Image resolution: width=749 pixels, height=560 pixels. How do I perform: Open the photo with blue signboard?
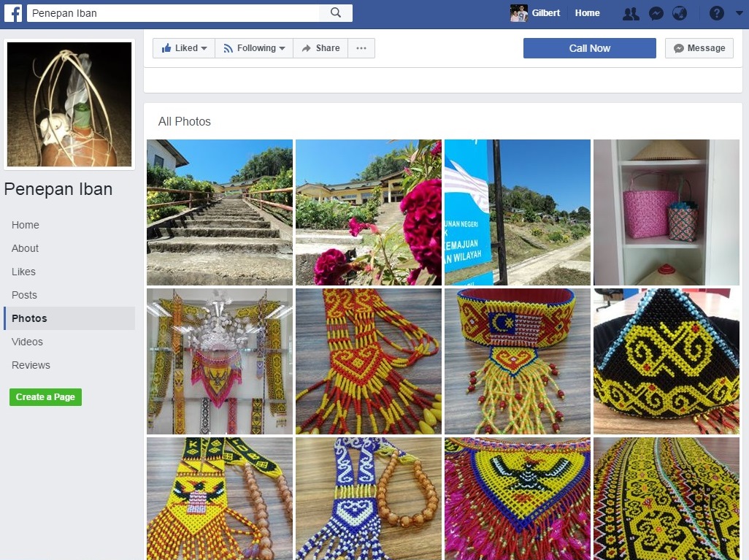click(x=518, y=212)
